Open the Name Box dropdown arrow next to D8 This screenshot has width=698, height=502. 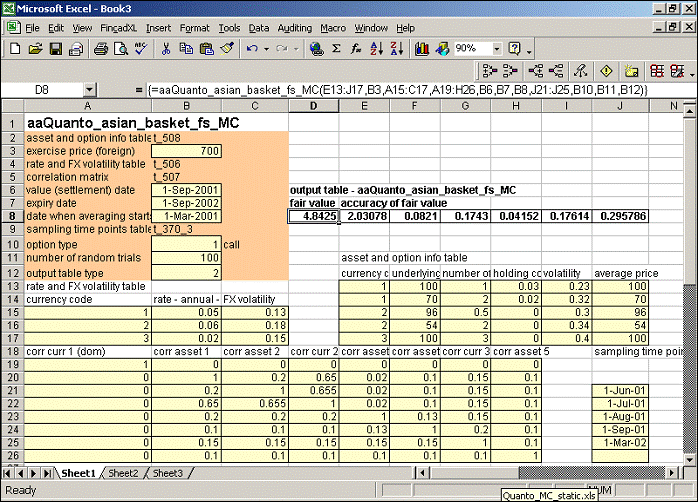click(89, 90)
